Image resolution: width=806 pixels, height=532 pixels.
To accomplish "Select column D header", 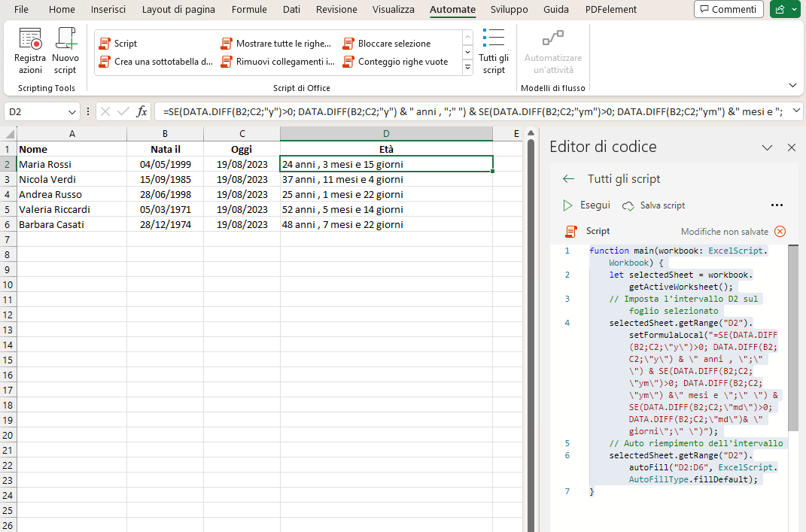I will pyautogui.click(x=386, y=134).
